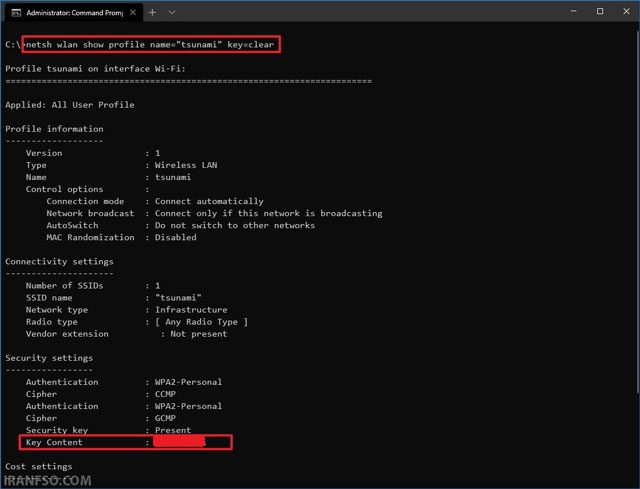
Task: Click the 'Profile information' heading
Action: [x=54, y=129]
